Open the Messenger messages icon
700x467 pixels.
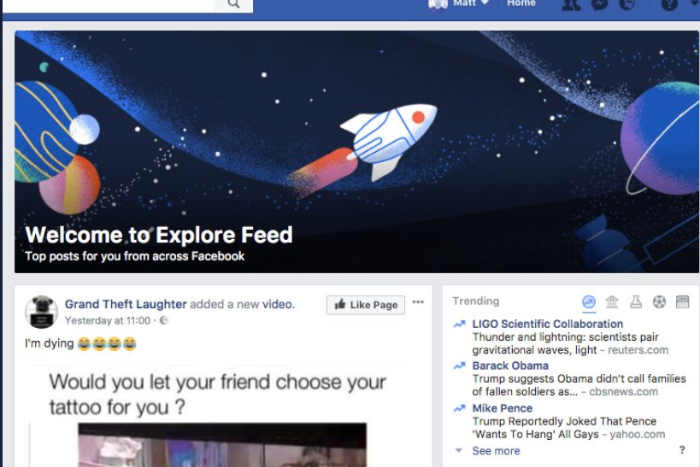pyautogui.click(x=600, y=4)
